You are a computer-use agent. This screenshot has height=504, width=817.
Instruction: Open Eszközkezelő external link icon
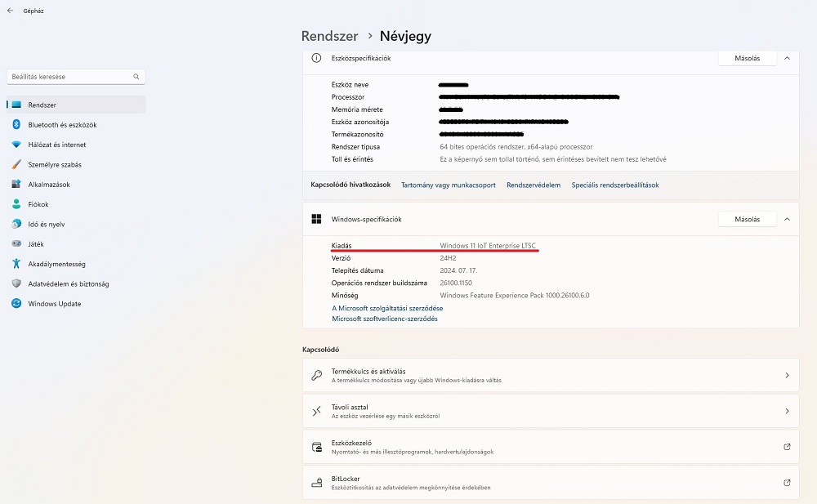(x=787, y=447)
